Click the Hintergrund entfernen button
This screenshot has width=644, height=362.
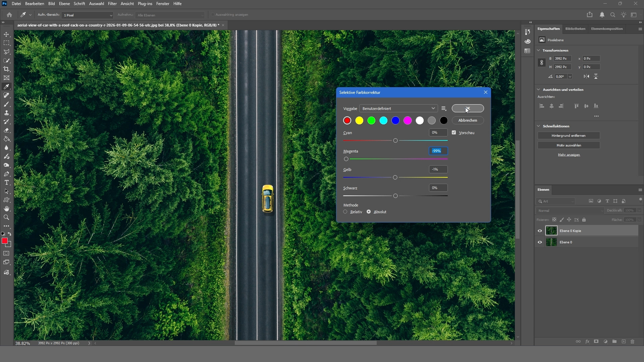tap(569, 136)
